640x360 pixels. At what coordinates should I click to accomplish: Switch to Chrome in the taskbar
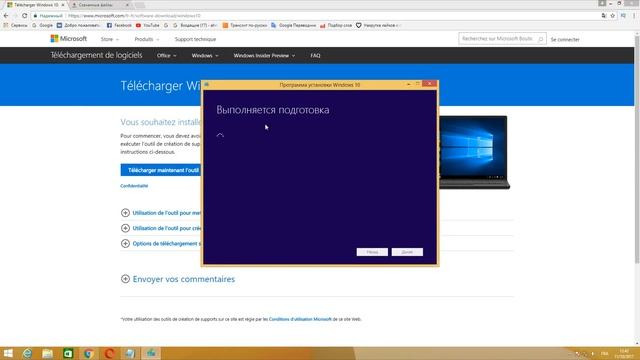tap(89, 353)
